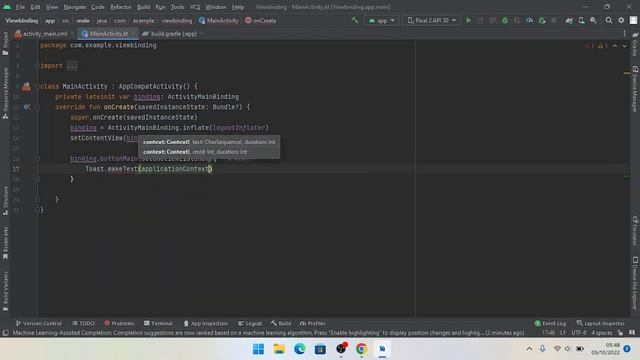Open the SDK Manager toolbar icon
The width and height of the screenshot is (640, 360).
(593, 20)
